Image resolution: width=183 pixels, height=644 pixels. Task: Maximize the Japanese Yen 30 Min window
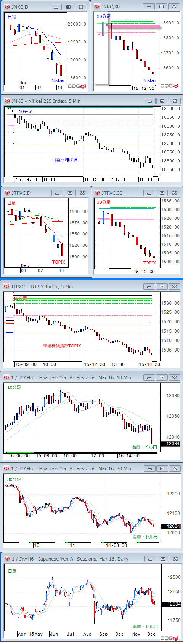(x=162, y=468)
